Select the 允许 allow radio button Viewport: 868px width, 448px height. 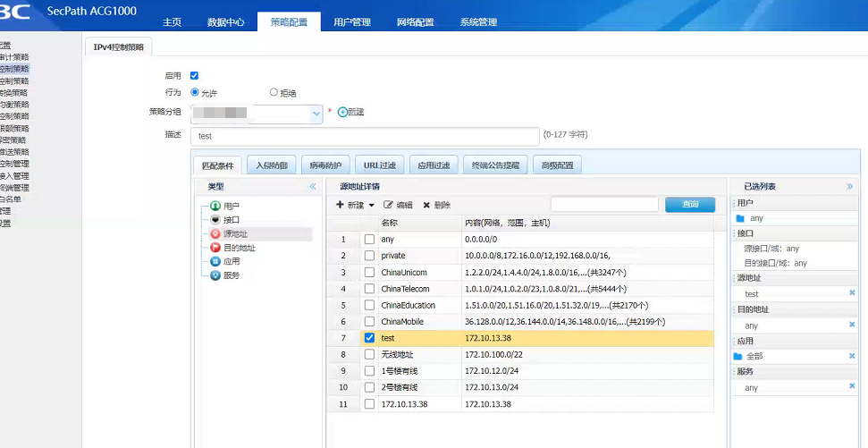click(x=194, y=92)
